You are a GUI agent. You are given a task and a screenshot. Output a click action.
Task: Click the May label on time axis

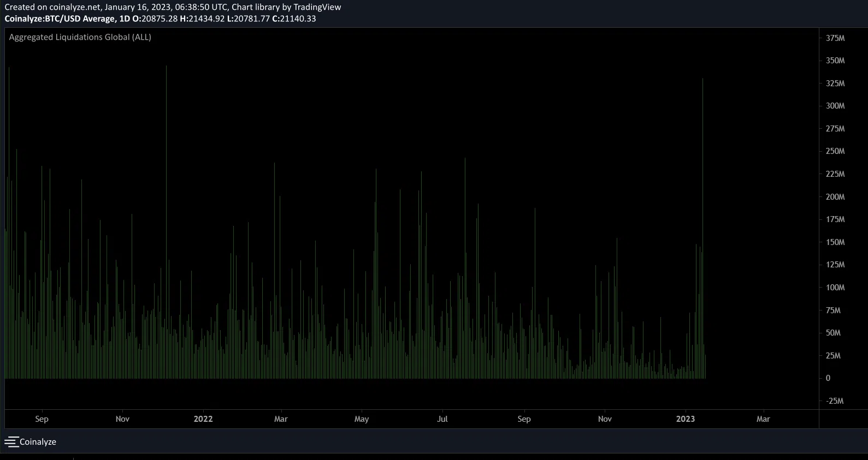pos(362,419)
